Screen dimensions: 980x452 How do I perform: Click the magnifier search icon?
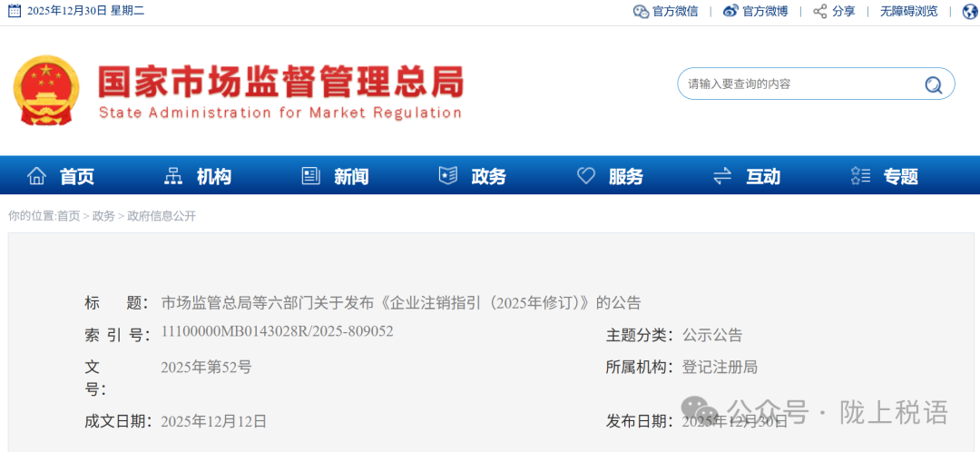tap(934, 85)
